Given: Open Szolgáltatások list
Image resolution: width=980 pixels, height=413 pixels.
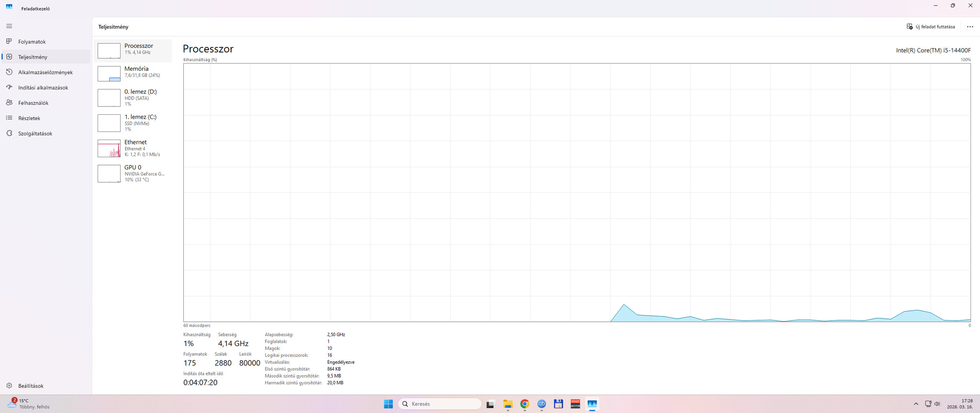Looking at the screenshot, I should click(x=46, y=133).
